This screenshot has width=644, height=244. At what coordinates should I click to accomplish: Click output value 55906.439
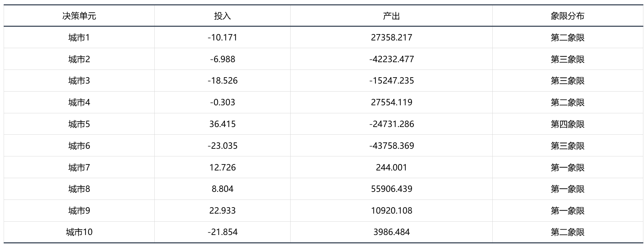pos(391,189)
